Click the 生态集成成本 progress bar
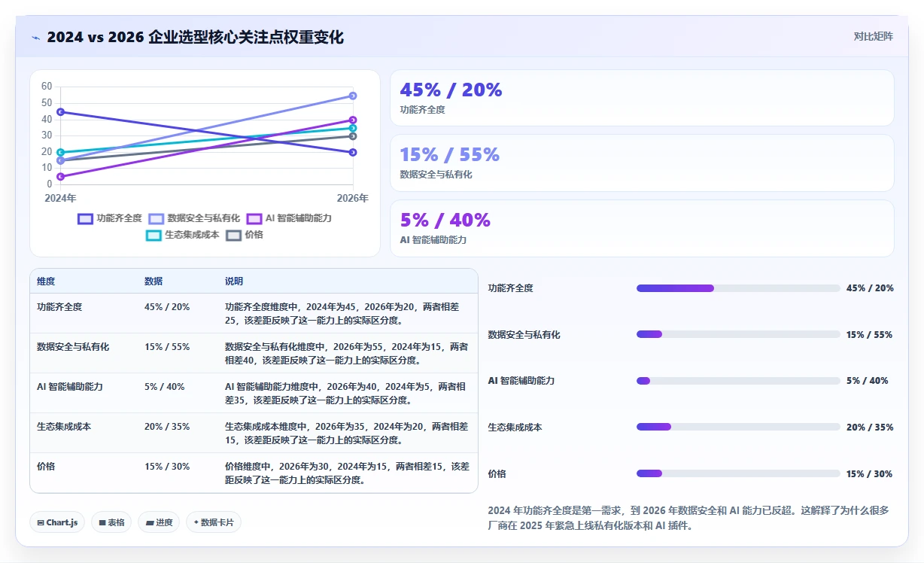The height and width of the screenshot is (563, 924). click(x=738, y=427)
